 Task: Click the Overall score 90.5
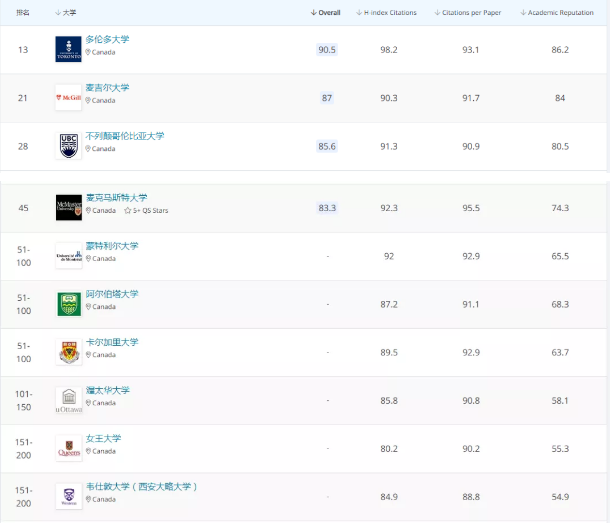coord(327,49)
